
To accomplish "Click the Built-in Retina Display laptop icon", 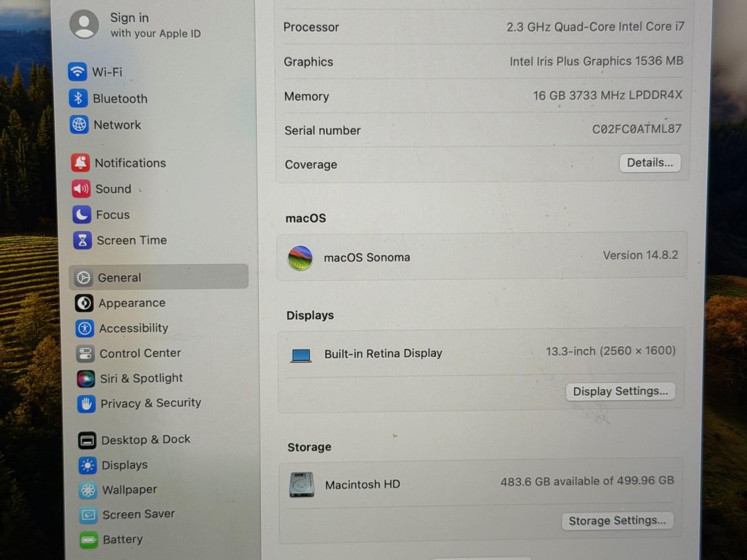I will point(301,355).
